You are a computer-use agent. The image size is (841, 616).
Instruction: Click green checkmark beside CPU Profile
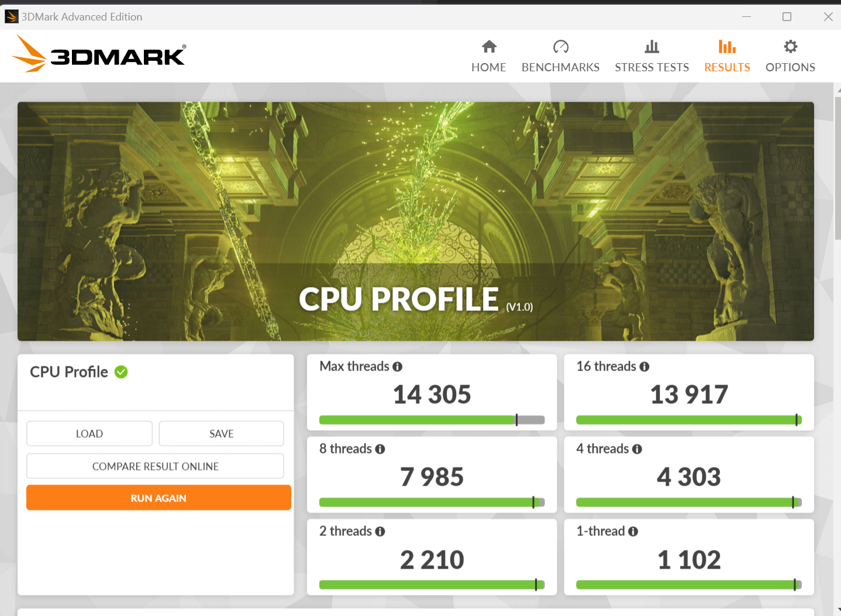click(x=121, y=372)
